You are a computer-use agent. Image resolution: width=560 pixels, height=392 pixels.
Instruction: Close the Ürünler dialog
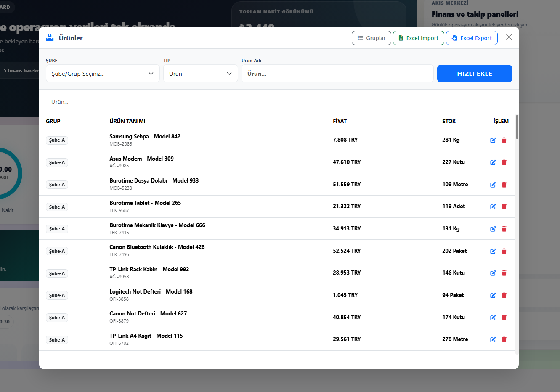(509, 37)
